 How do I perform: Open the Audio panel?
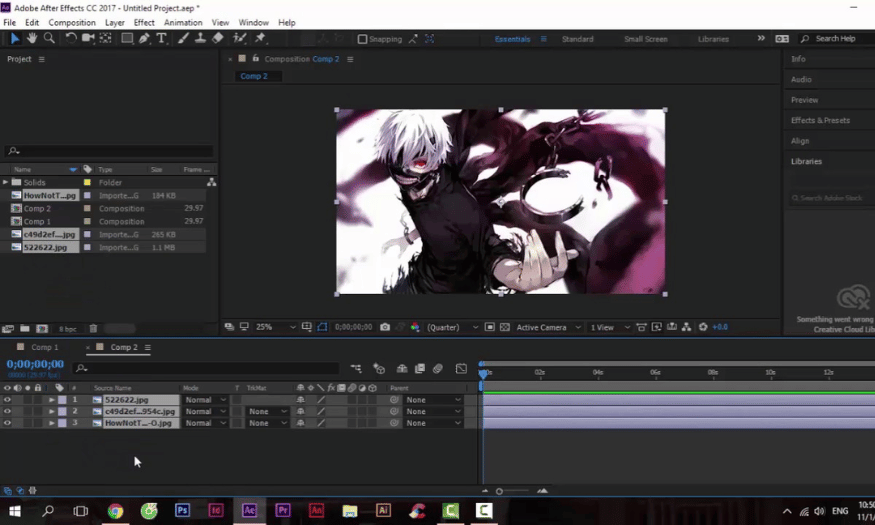click(x=801, y=79)
